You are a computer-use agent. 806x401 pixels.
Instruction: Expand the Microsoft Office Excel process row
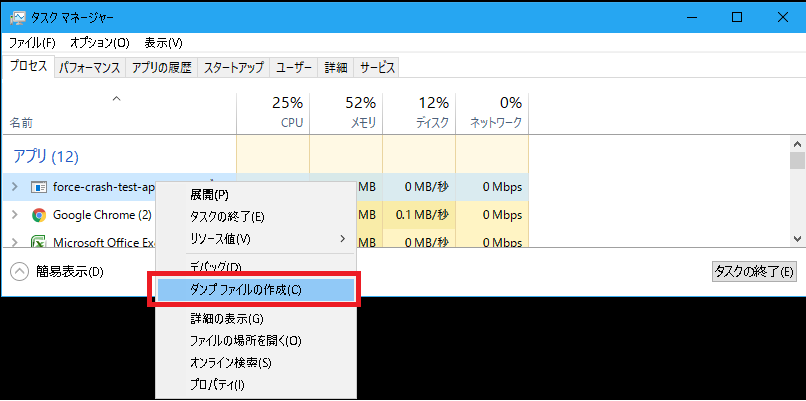pyautogui.click(x=15, y=242)
